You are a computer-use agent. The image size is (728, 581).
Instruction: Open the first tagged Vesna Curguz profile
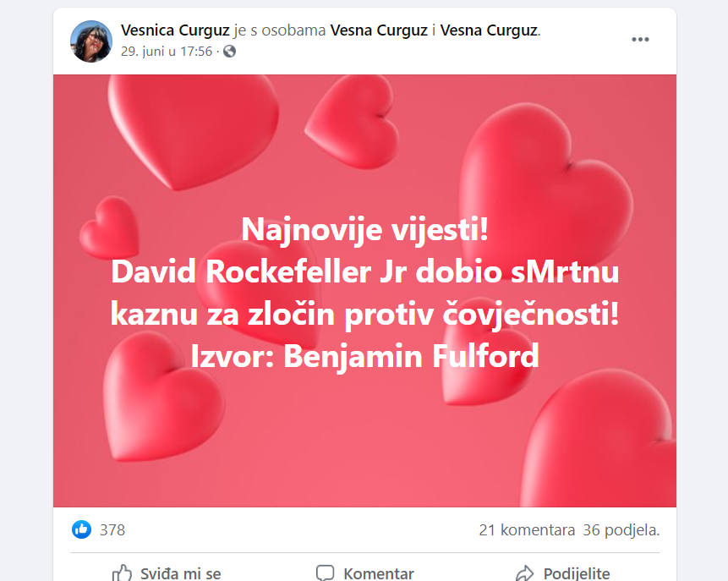[379, 30]
